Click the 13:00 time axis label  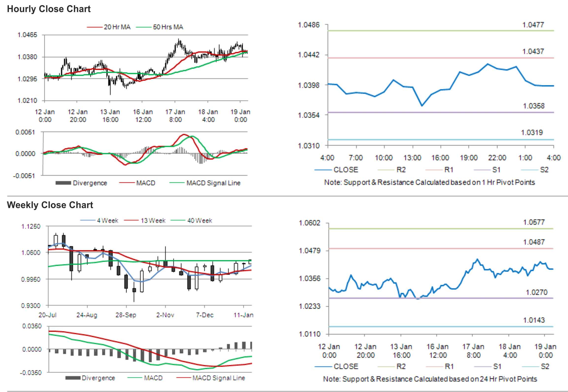[x=412, y=158]
